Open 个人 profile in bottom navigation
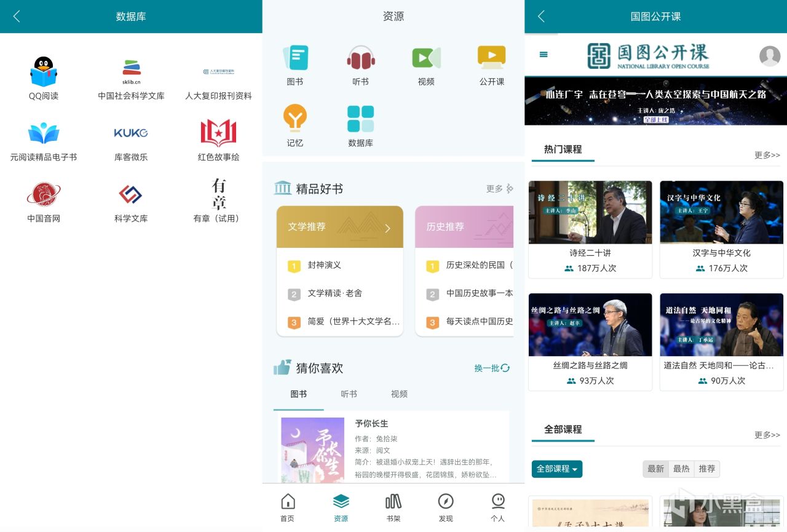 click(498, 507)
